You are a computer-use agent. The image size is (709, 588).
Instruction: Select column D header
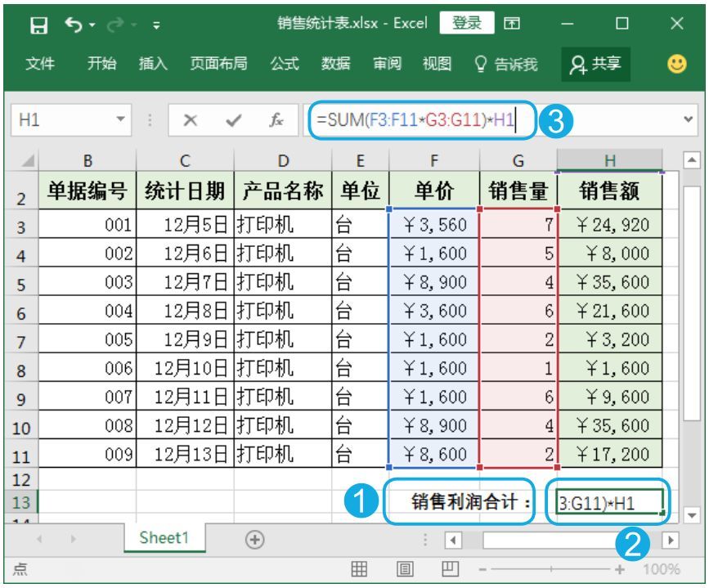[283, 160]
